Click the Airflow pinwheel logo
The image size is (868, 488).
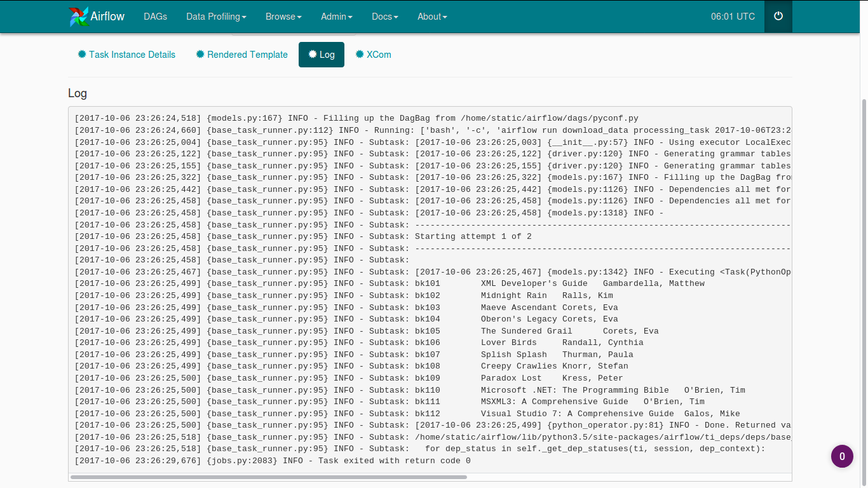(79, 17)
